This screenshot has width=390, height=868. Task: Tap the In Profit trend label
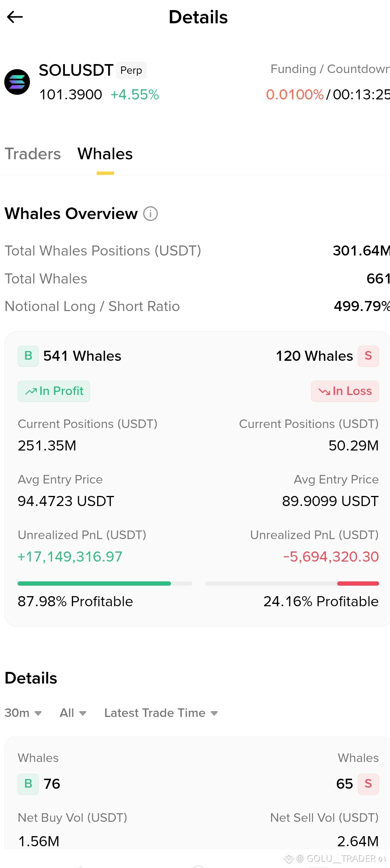point(54,391)
